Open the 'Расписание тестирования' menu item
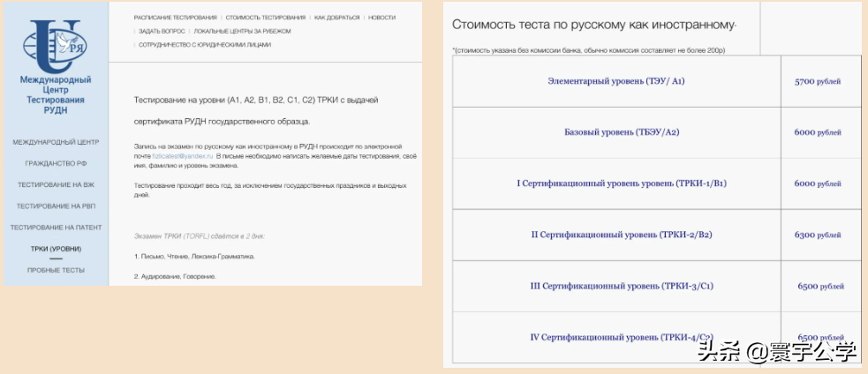 (x=176, y=18)
